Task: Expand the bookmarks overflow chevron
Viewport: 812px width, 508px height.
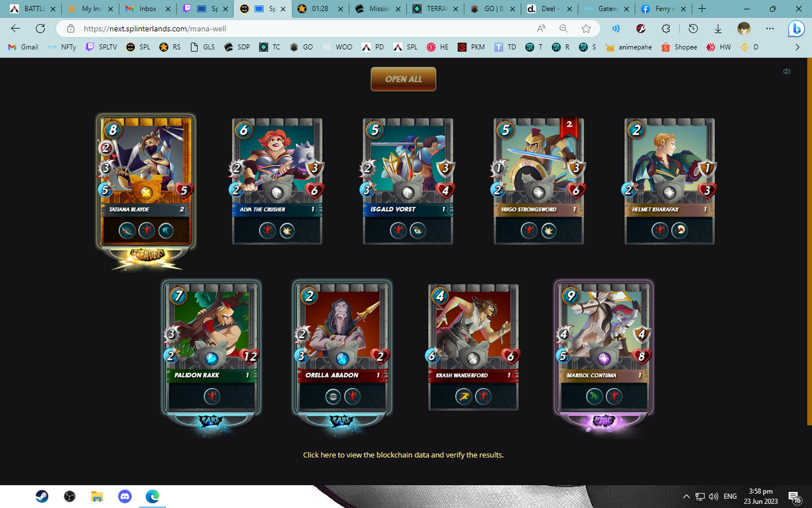Action: coord(797,47)
